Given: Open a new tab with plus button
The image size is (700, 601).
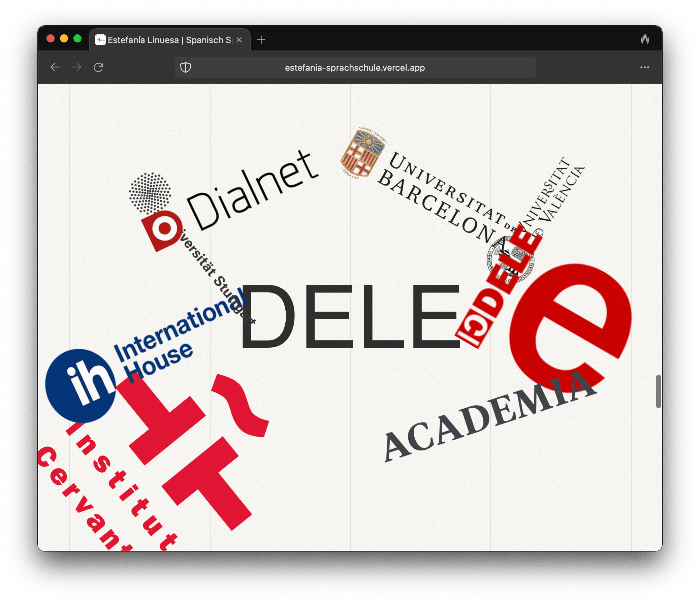Looking at the screenshot, I should click(x=261, y=40).
